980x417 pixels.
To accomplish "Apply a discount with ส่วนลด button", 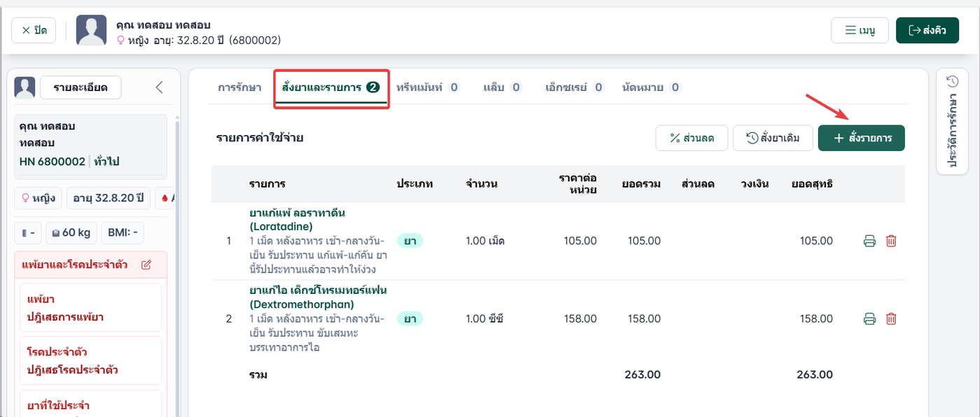I will tap(692, 138).
